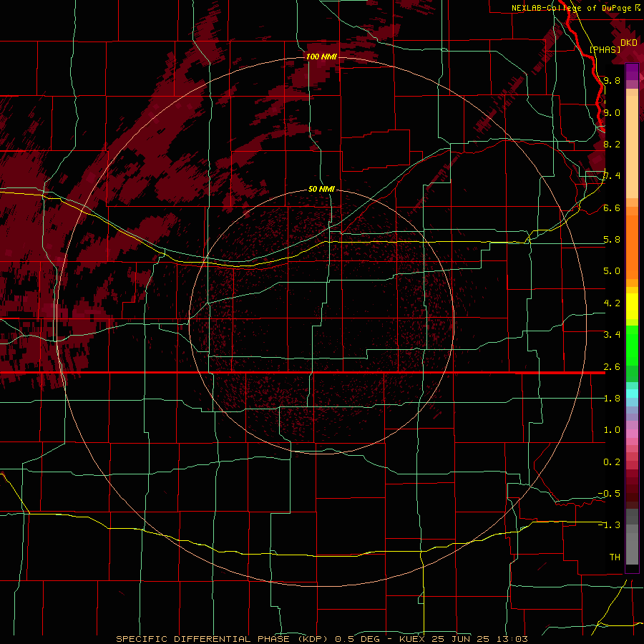
Task: Select the -0.5 value on color scale
Action: [610, 494]
